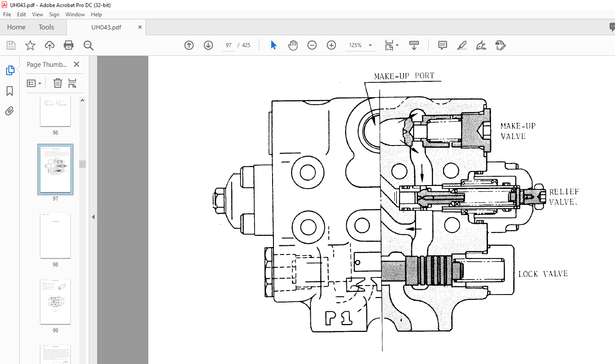The image size is (615, 364).
Task: Upload file to cloud icon
Action: [x=50, y=45]
